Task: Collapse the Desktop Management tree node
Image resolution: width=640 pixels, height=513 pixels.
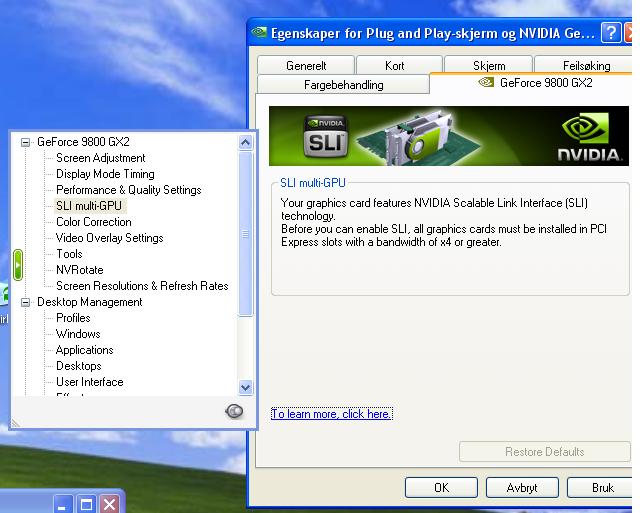Action: pos(25,302)
